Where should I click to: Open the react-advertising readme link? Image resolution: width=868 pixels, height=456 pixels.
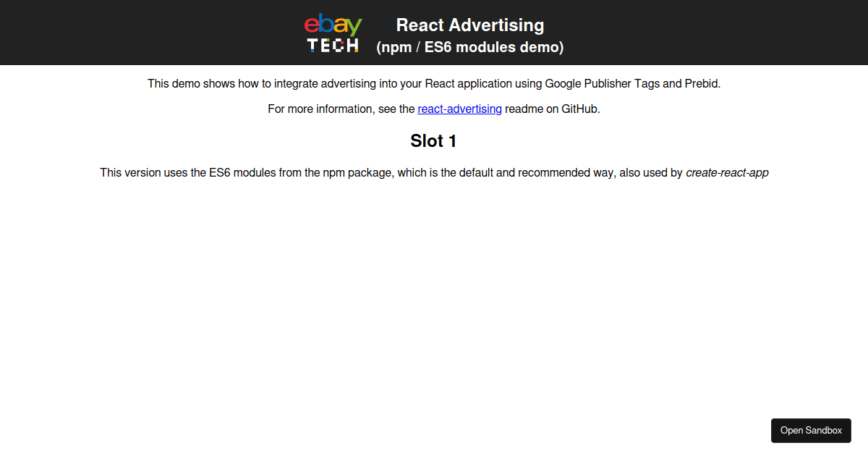click(459, 109)
